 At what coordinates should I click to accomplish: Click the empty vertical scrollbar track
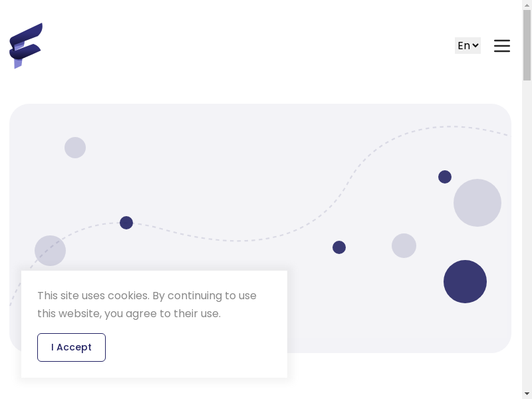pyautogui.click(x=527, y=233)
